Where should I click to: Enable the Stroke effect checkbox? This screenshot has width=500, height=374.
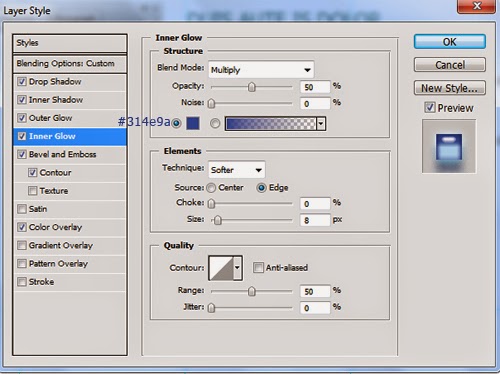pyautogui.click(x=22, y=282)
